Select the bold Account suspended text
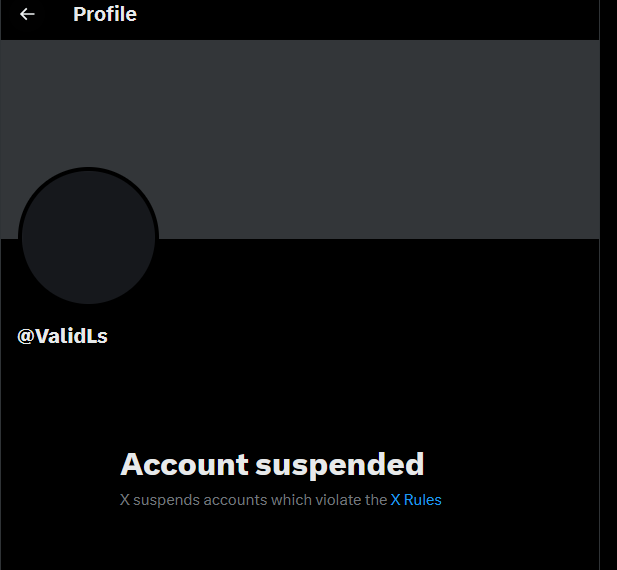 [272, 465]
